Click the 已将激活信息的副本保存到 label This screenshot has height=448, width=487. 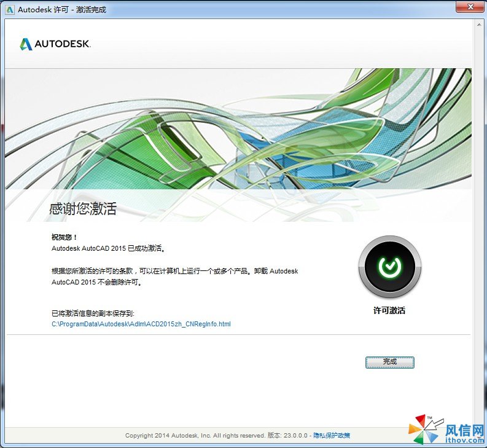[93, 313]
